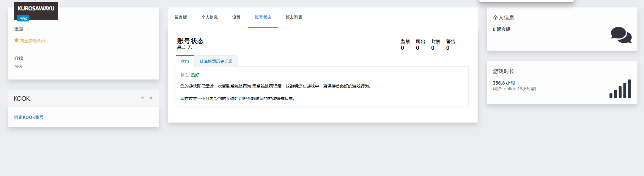Open the 设置 tab

(236, 17)
